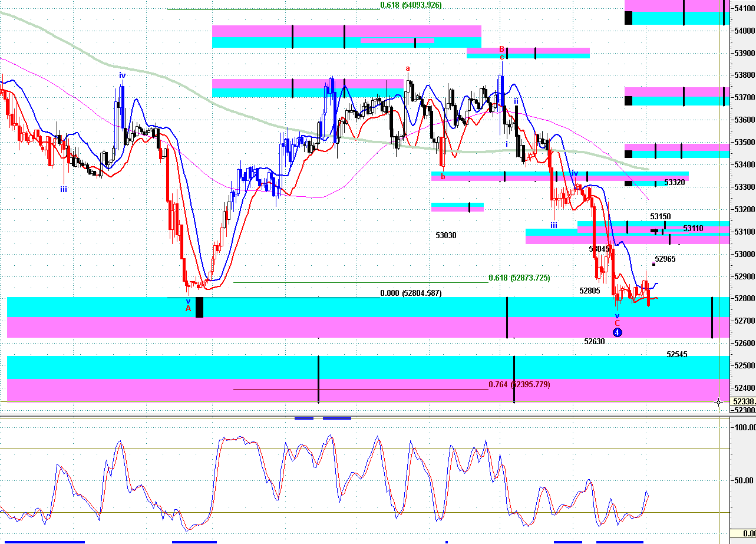This screenshot has width=756, height=544.
Task: Select the 0.618 (54093.926) Fibonacci label
Action: point(411,5)
